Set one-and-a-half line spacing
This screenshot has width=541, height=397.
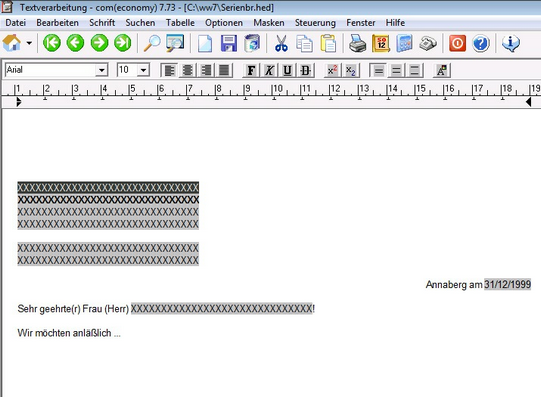click(396, 71)
